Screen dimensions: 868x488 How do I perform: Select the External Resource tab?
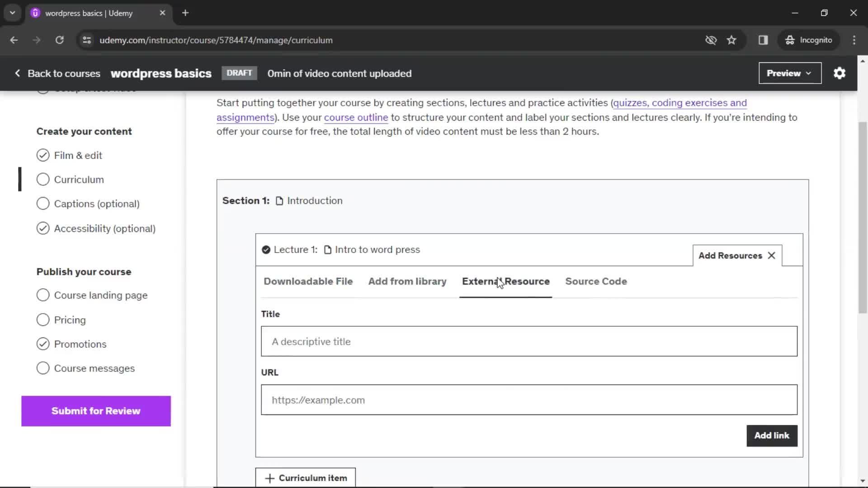pyautogui.click(x=506, y=281)
